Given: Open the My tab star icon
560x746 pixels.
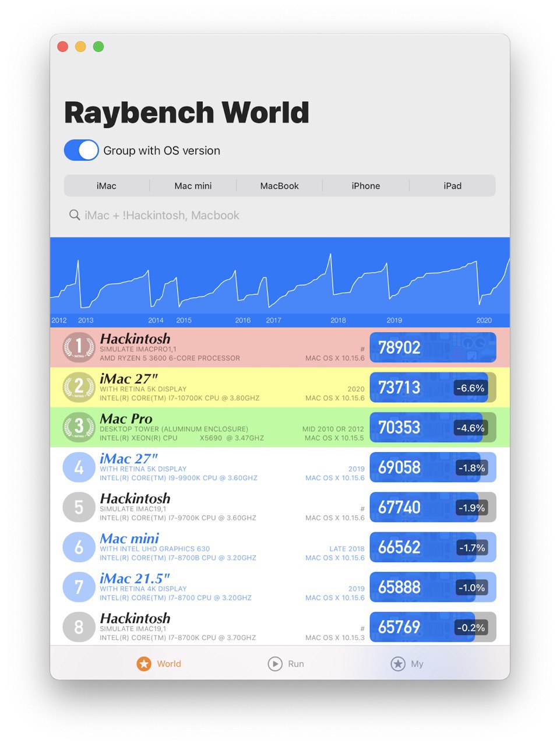Looking at the screenshot, I should click(x=398, y=663).
